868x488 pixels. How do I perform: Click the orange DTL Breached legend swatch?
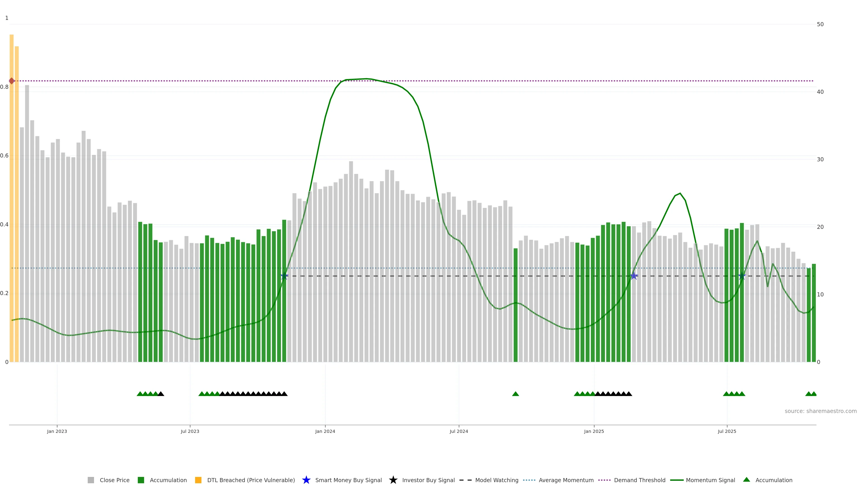[x=198, y=480]
